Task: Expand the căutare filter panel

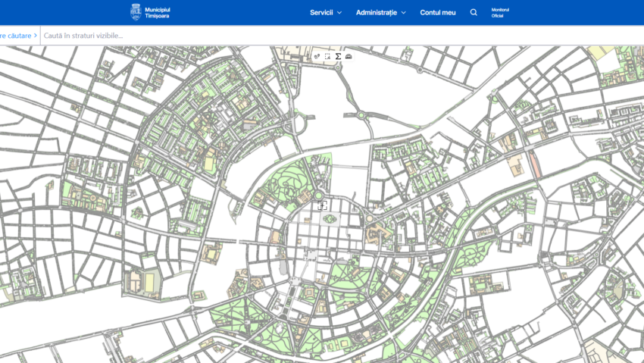Action: coord(18,36)
